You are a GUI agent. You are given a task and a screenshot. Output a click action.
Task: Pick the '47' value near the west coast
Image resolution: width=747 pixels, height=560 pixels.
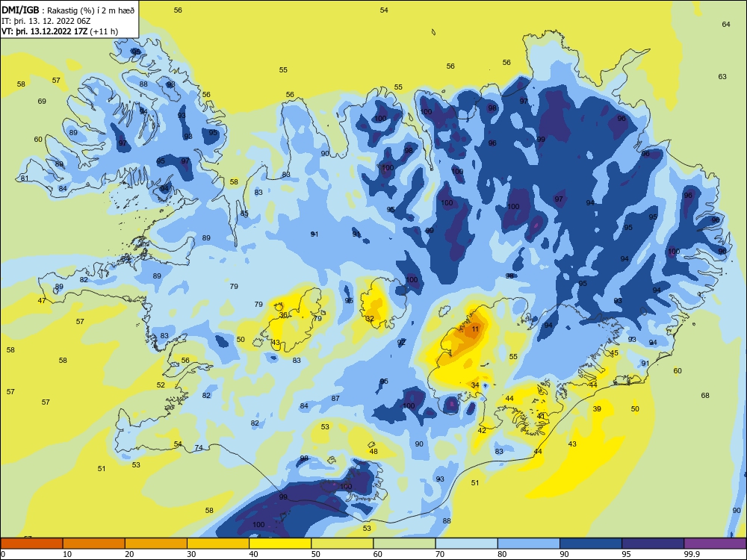click(x=42, y=300)
